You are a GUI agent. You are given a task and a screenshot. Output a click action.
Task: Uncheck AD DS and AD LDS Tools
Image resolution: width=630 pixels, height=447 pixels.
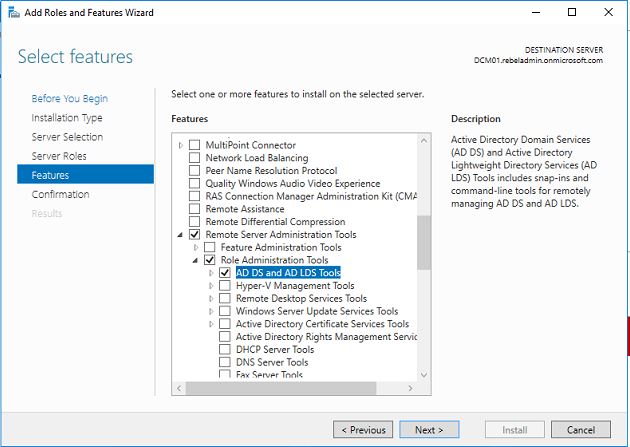pos(225,273)
